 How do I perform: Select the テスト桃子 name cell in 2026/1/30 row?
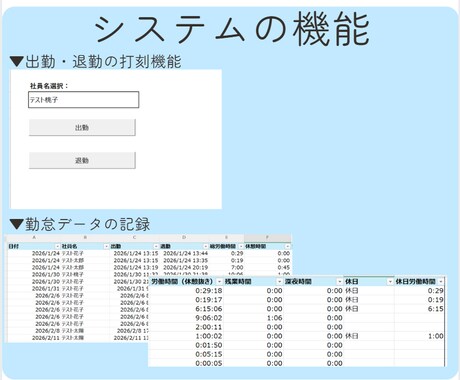click(85, 274)
